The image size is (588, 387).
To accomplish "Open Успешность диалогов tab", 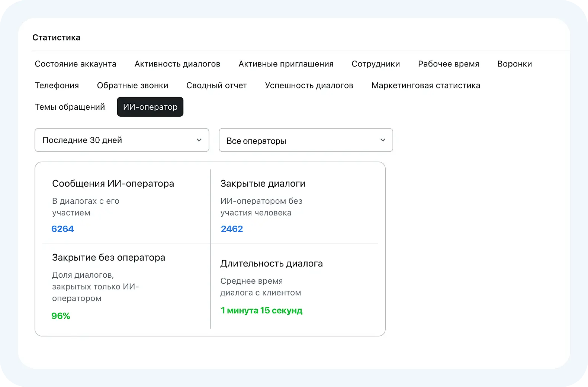I will [309, 86].
